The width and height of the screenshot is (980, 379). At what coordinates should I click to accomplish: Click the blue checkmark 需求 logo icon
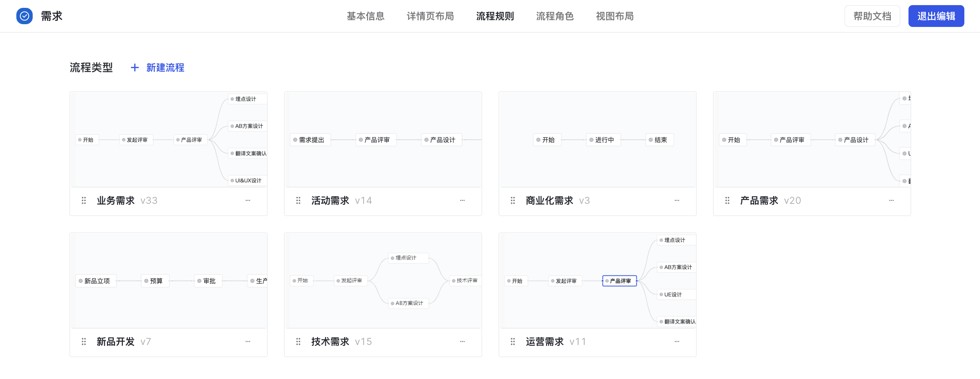coord(25,16)
